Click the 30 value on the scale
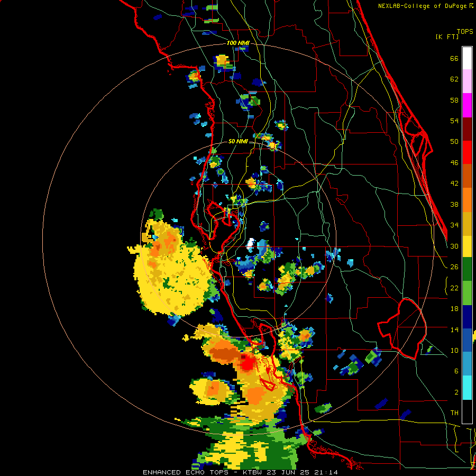 (x=454, y=246)
